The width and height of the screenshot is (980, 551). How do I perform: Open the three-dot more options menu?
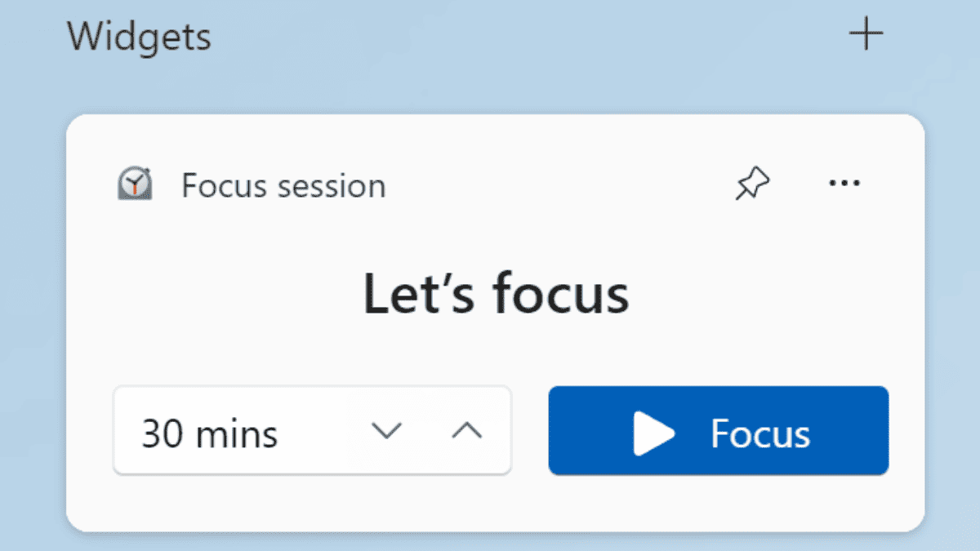coord(844,184)
